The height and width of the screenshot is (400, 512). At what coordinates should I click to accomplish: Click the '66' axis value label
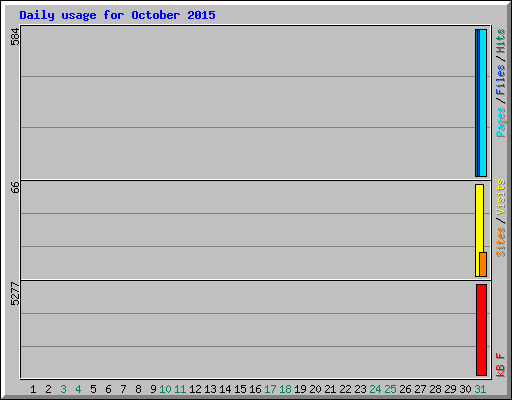tap(15, 187)
